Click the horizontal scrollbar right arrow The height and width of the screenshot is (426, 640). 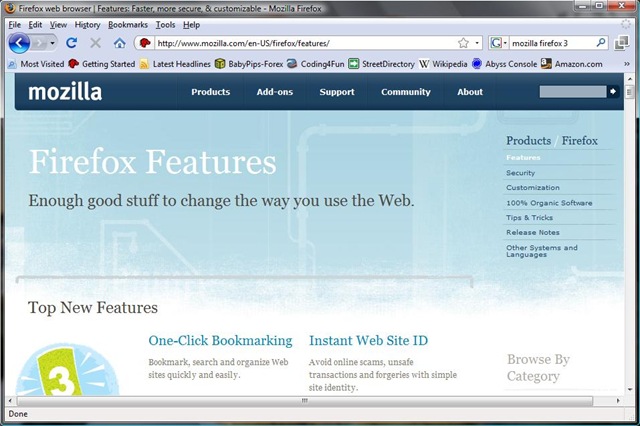click(618, 401)
